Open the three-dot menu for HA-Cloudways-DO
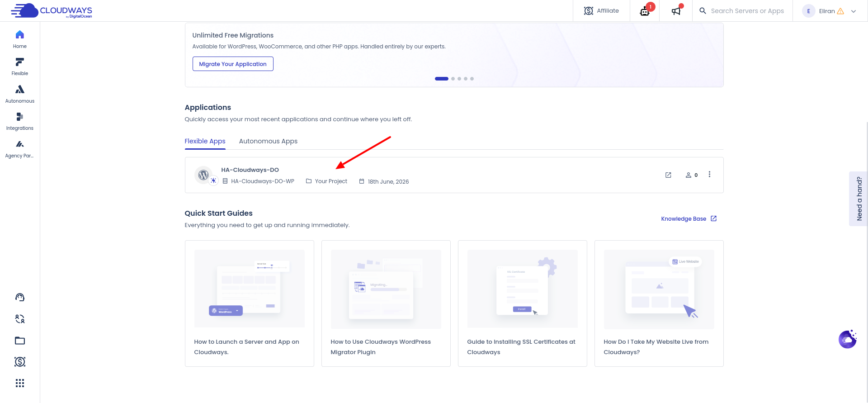 pos(709,175)
